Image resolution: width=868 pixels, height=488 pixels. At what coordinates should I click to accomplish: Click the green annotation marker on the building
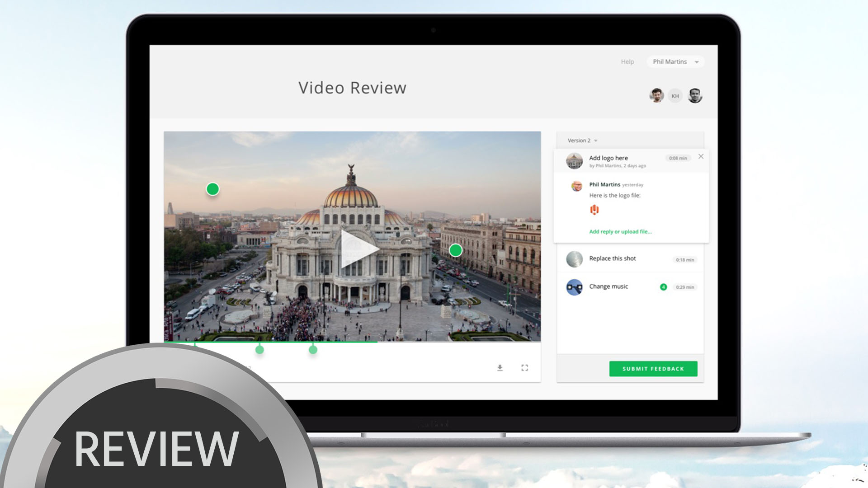(x=456, y=250)
